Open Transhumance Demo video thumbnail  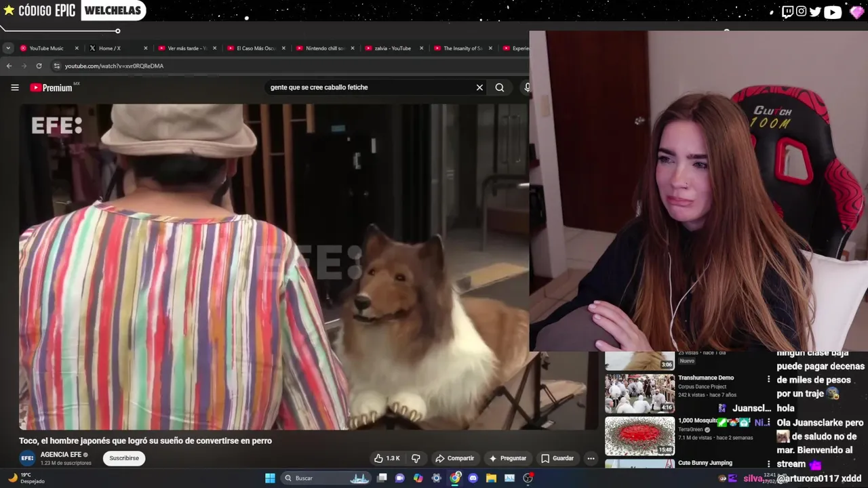click(639, 394)
